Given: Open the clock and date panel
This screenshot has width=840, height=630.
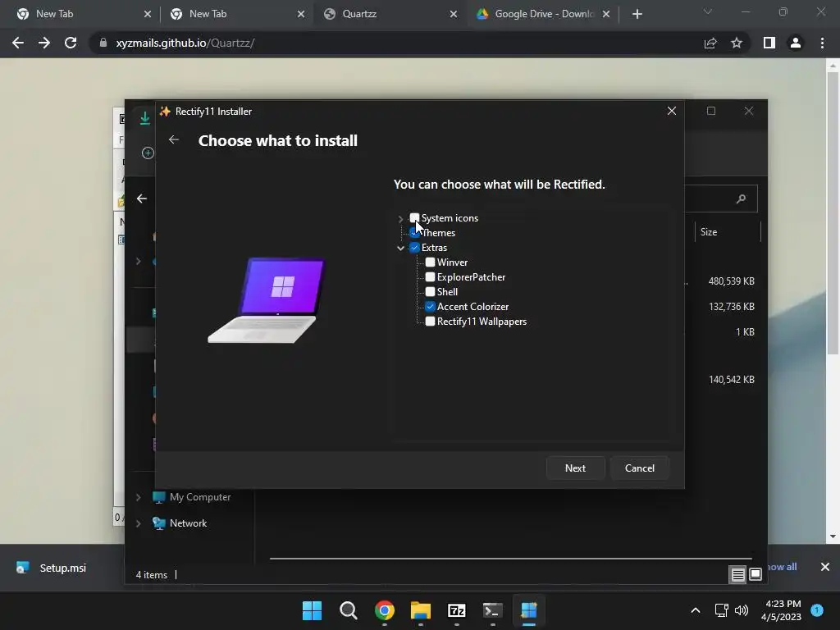Looking at the screenshot, I should point(781,610).
